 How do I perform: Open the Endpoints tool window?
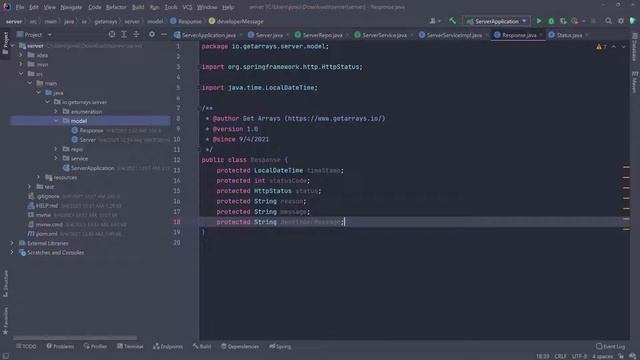pos(168,346)
